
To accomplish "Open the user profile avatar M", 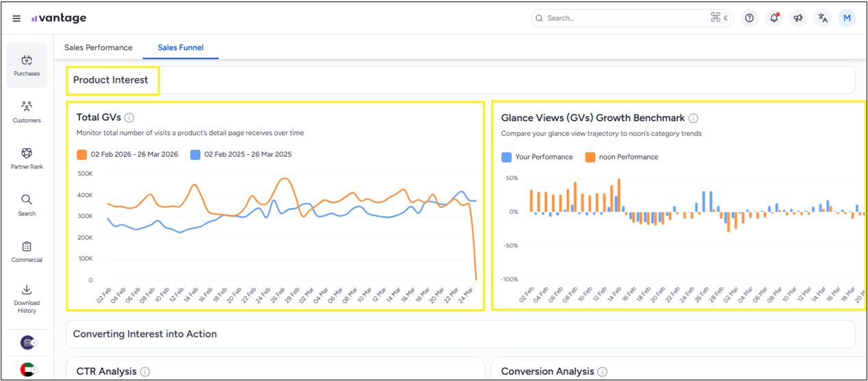I will [x=847, y=18].
